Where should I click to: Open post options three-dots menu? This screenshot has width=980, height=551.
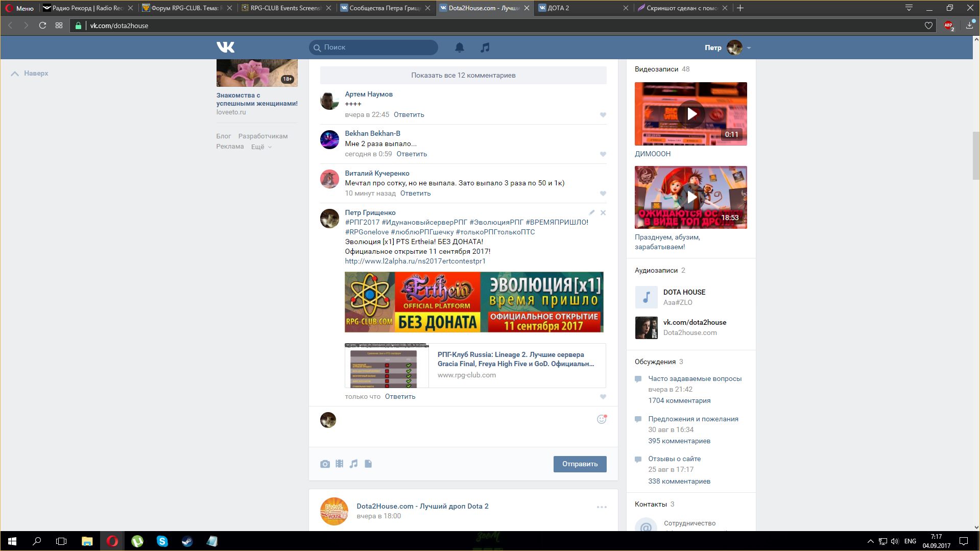click(602, 507)
